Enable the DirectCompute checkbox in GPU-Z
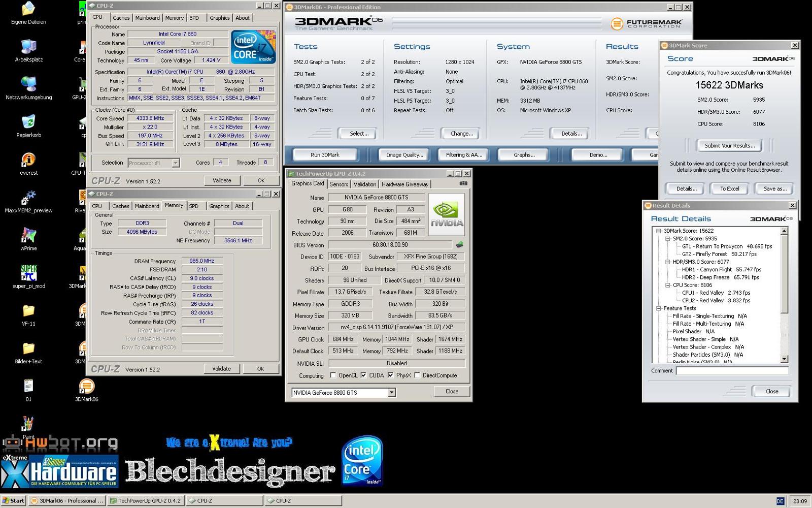This screenshot has width=812, height=508. coord(417,375)
